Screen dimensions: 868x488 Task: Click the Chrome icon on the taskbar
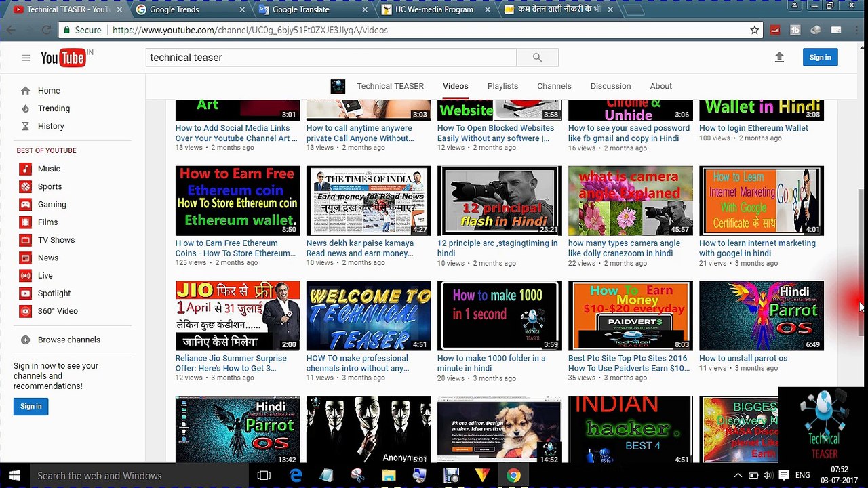(x=513, y=476)
